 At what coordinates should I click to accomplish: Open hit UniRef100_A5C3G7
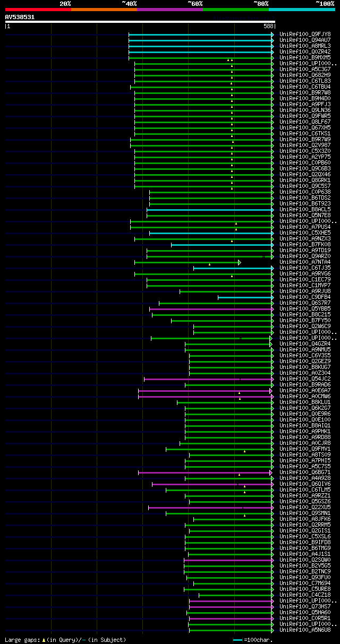click(305, 69)
